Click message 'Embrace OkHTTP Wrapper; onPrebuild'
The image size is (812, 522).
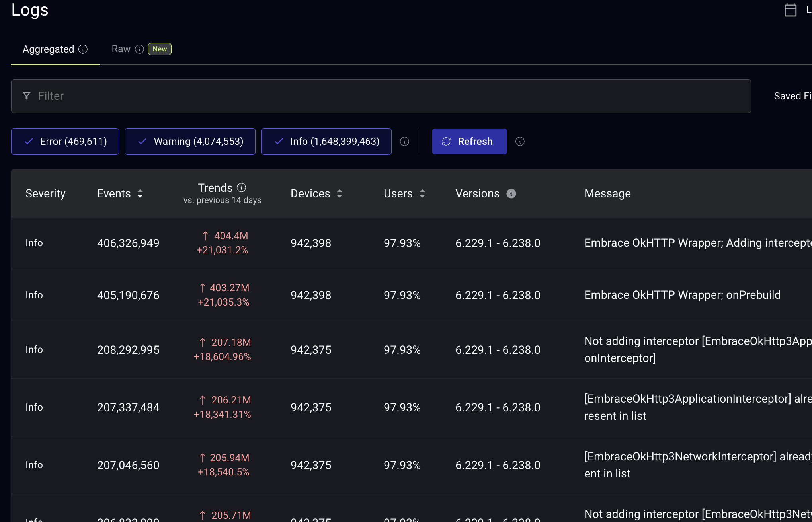click(682, 295)
